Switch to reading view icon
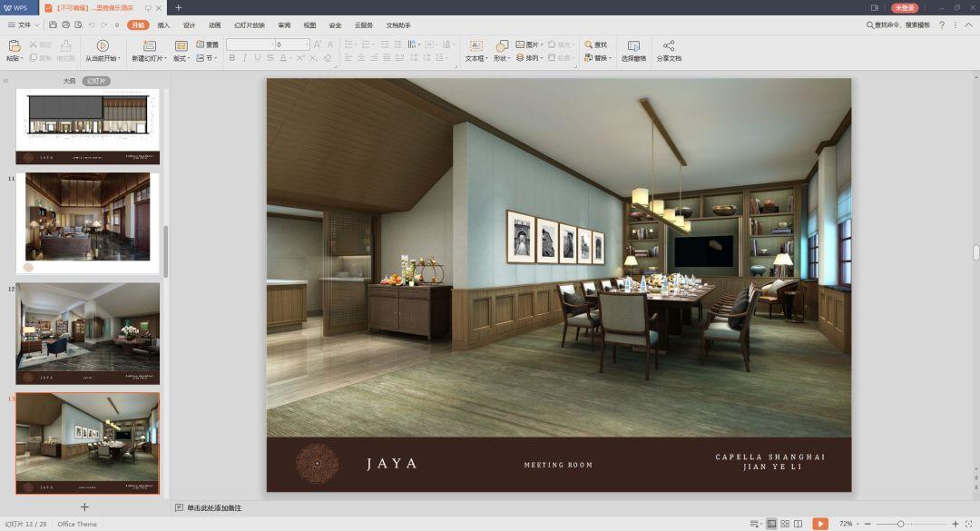 [x=799, y=524]
